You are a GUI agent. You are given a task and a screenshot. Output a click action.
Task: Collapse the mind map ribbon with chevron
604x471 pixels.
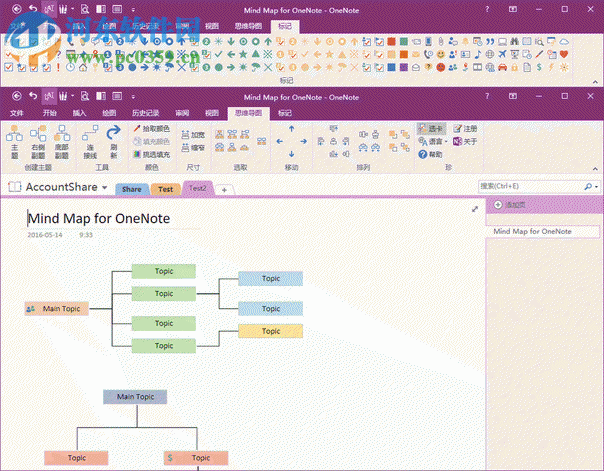(595, 169)
